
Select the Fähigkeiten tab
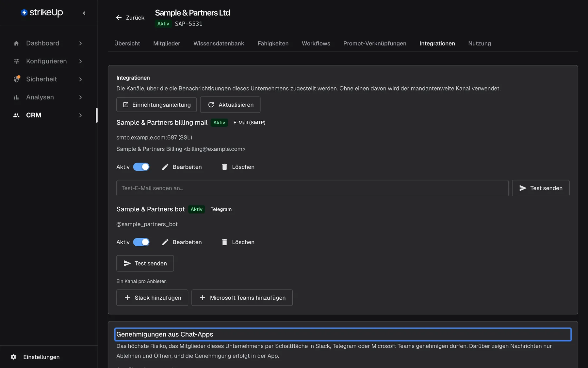coord(273,44)
